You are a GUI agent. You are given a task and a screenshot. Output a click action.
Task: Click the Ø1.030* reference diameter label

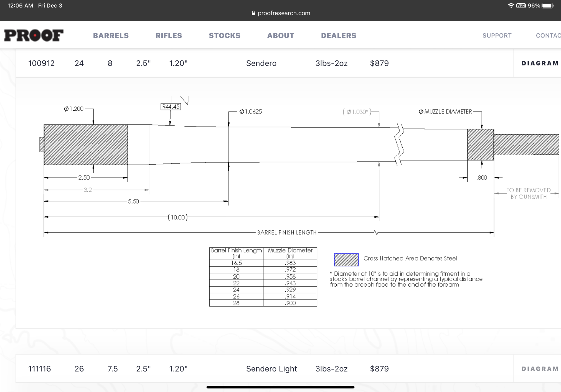point(357,112)
